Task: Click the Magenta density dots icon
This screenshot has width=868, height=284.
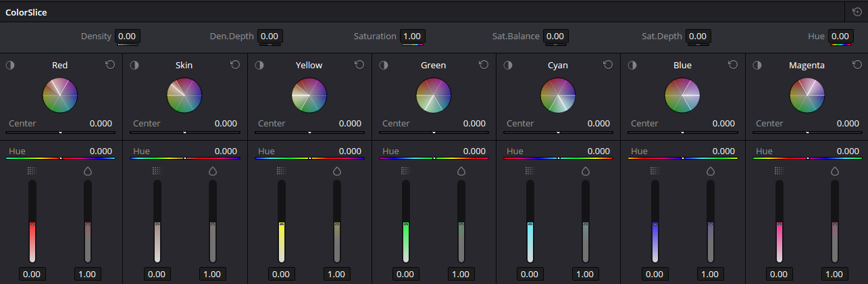Action: [x=779, y=171]
